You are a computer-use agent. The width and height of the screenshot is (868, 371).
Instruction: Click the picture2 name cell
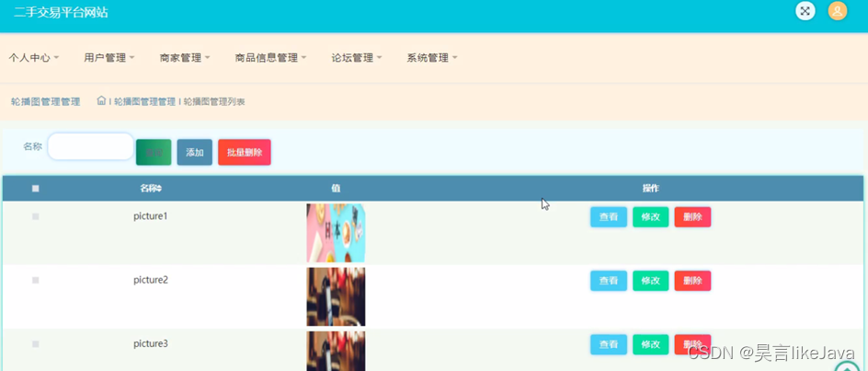(151, 280)
